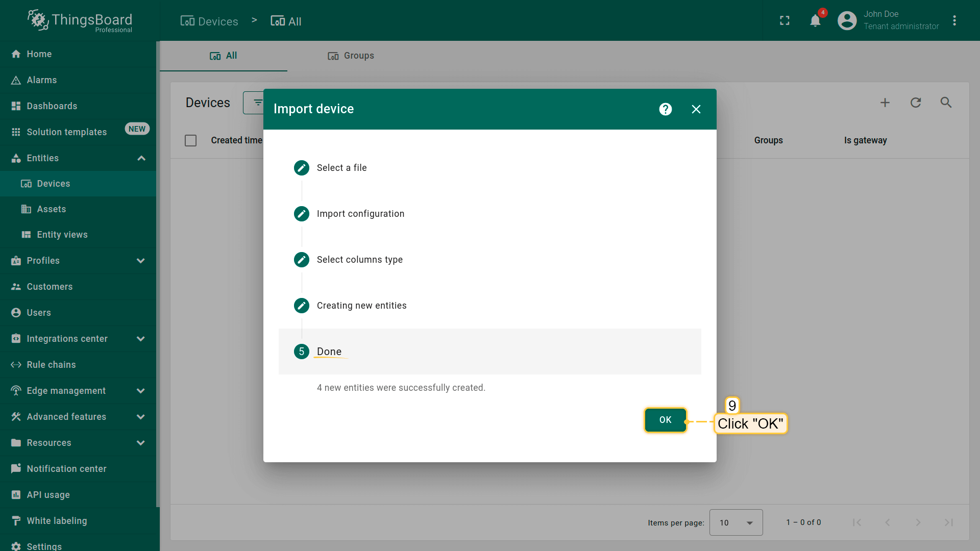Screen dimensions: 980x551
Task: Open items per page dropdown
Action: click(x=736, y=522)
